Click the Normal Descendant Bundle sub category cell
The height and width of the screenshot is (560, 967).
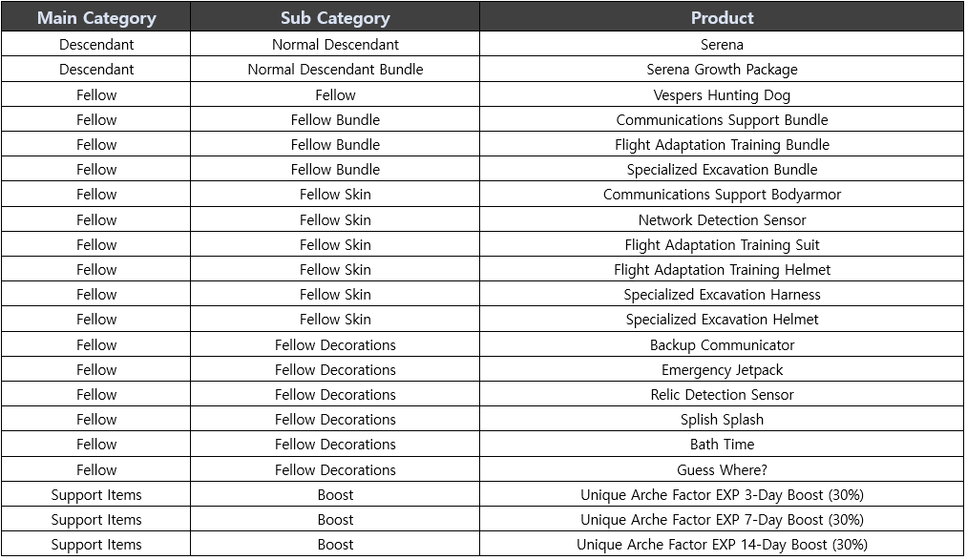click(335, 70)
